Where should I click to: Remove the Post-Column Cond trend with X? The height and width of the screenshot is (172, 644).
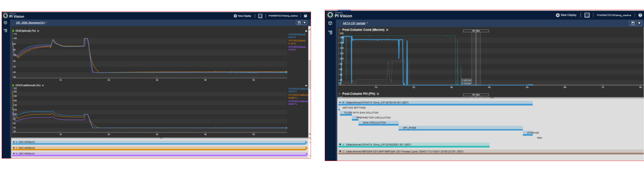click(387, 30)
